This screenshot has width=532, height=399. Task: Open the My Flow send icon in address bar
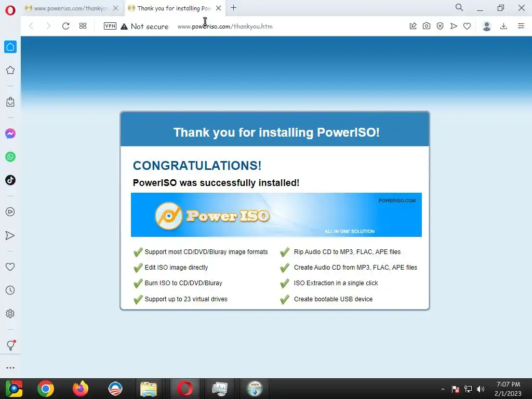(x=454, y=26)
